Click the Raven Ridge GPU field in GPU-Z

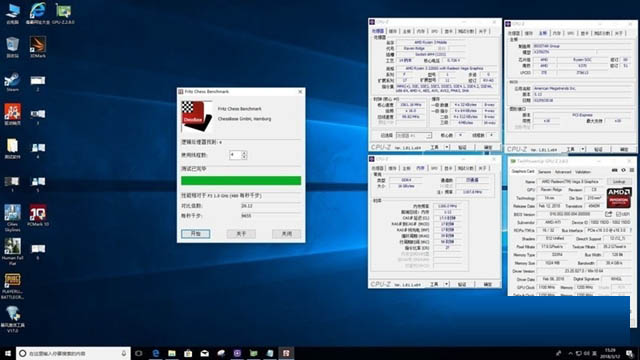click(551, 189)
